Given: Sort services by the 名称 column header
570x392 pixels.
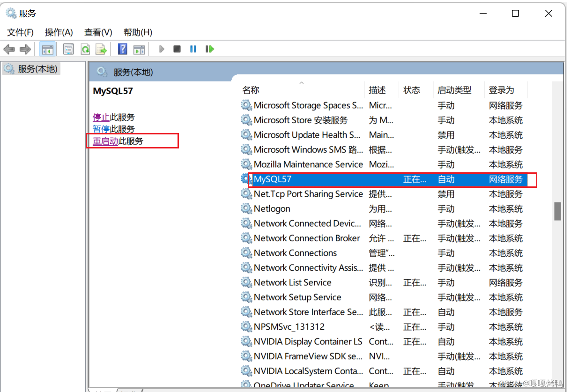Looking at the screenshot, I should (x=251, y=89).
